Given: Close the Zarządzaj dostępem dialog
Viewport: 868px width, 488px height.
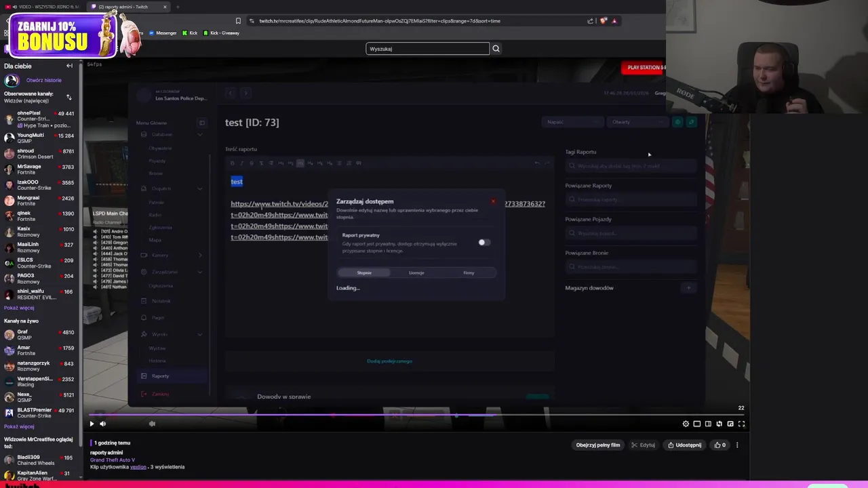Looking at the screenshot, I should pos(493,201).
